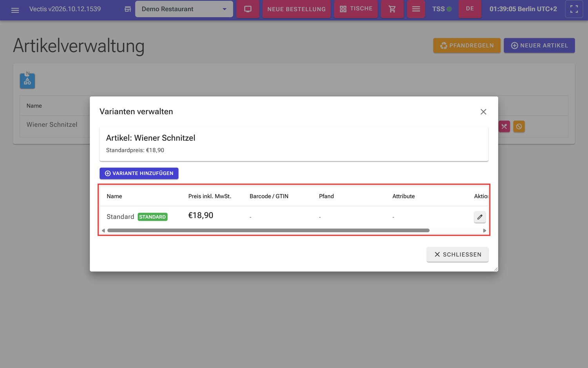Open the Tische view
Image resolution: width=588 pixels, height=368 pixels.
click(x=356, y=9)
